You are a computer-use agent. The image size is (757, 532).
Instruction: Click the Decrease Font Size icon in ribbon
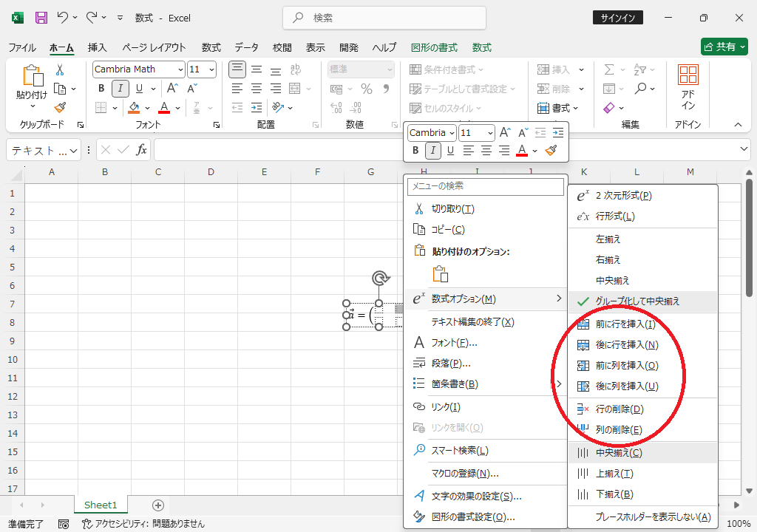tap(192, 89)
